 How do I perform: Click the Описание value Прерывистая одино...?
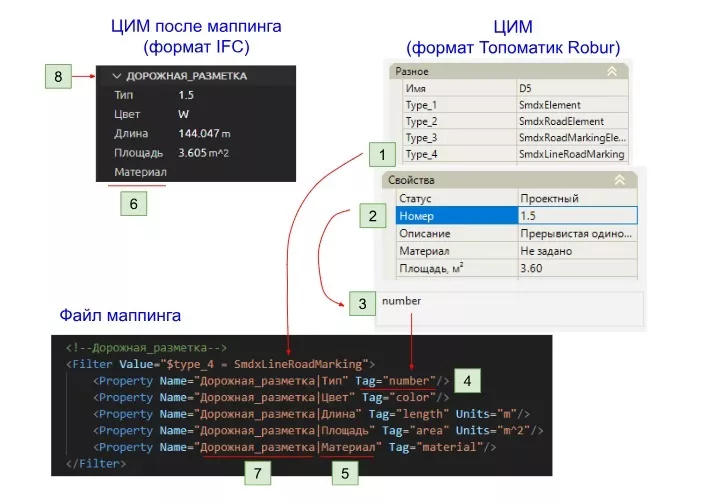(575, 233)
